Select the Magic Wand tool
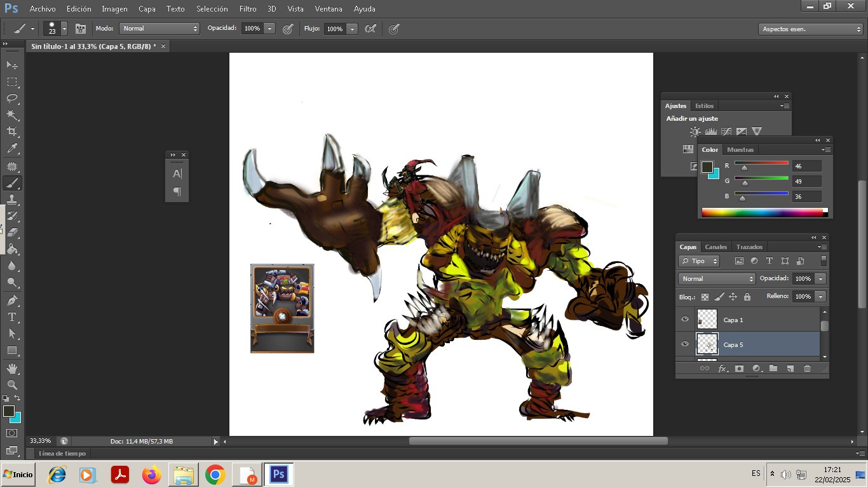This screenshot has height=488, width=868. (x=12, y=115)
